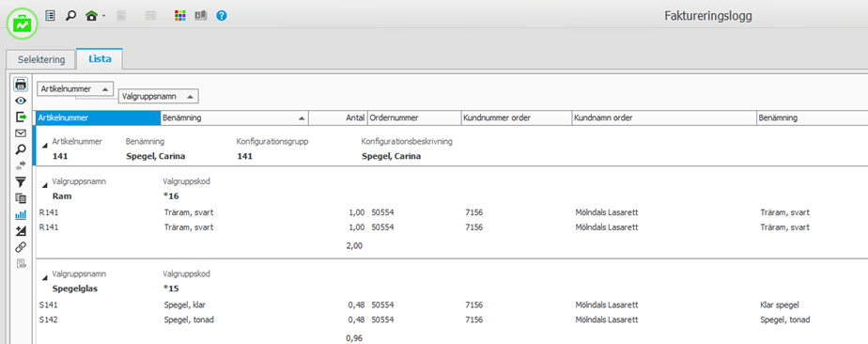Viewport: 868px width, 344px height.
Task: Click order number 50554 in the S141 row
Action: coord(382,305)
